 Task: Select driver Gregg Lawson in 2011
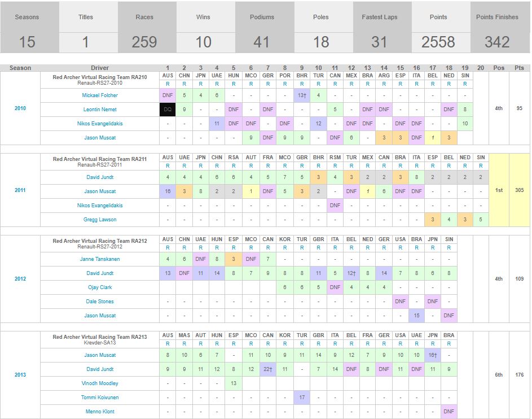(x=100, y=220)
